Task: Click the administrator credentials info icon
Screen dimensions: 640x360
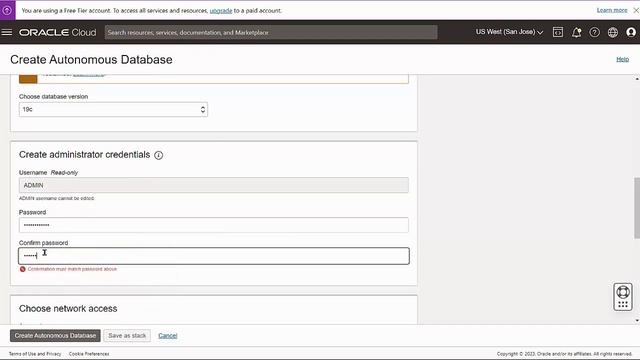Action: coord(158,155)
